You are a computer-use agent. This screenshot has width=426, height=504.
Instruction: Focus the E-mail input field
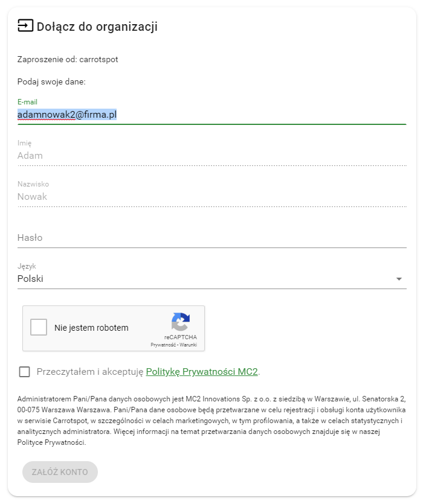click(x=211, y=114)
